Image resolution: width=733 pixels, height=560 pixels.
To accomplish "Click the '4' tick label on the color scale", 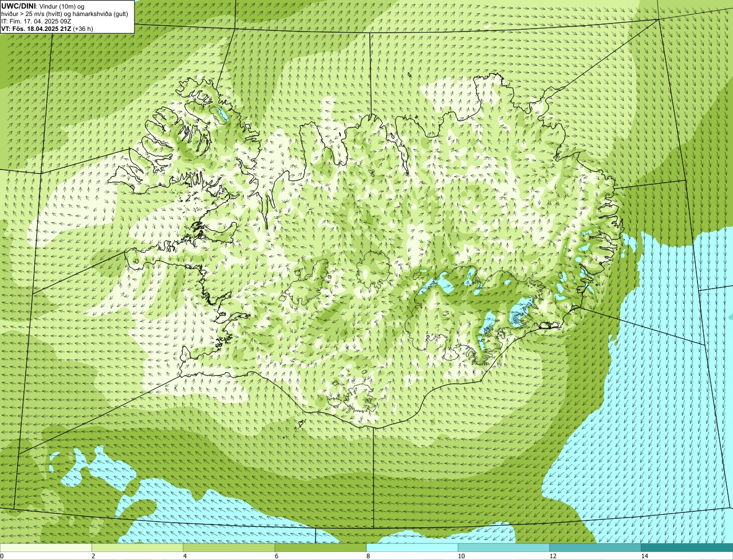I will [x=185, y=556].
